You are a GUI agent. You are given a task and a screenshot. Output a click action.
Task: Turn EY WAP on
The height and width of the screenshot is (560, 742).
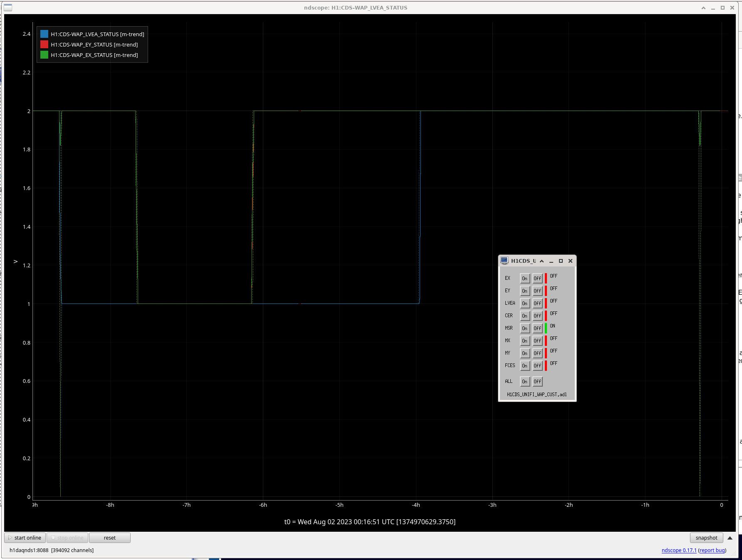click(525, 291)
